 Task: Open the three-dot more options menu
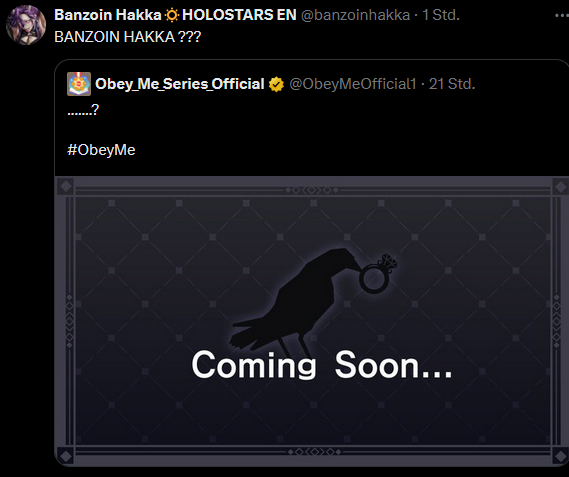[562, 15]
